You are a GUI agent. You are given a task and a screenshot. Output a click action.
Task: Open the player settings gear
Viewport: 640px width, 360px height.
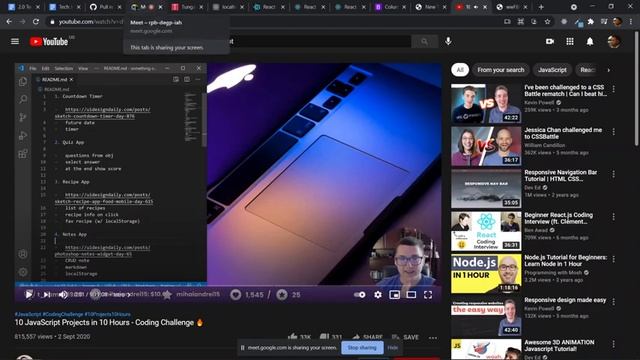378,294
